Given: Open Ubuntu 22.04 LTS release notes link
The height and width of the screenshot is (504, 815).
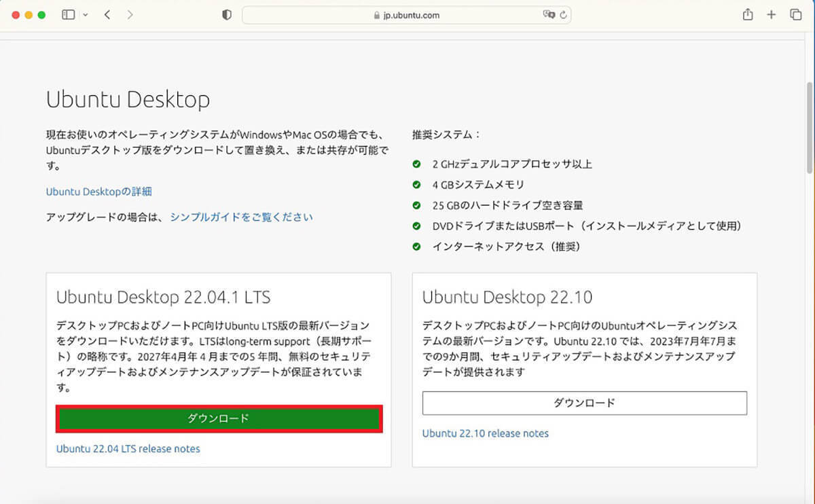Looking at the screenshot, I should tap(128, 449).
